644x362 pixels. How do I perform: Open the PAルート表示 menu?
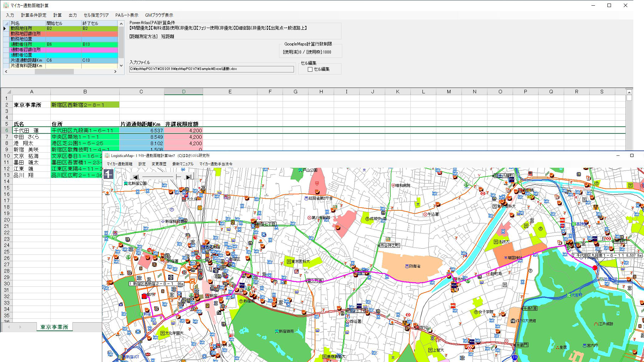126,15
